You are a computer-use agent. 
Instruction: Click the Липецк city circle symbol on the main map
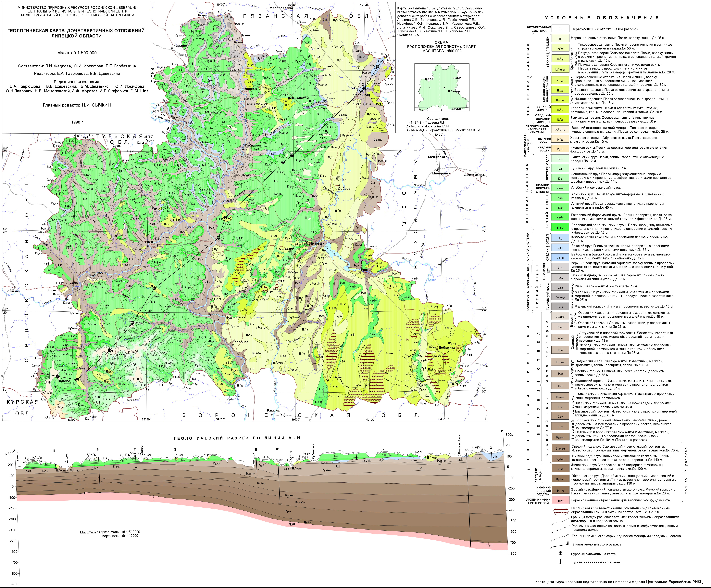[306, 243]
